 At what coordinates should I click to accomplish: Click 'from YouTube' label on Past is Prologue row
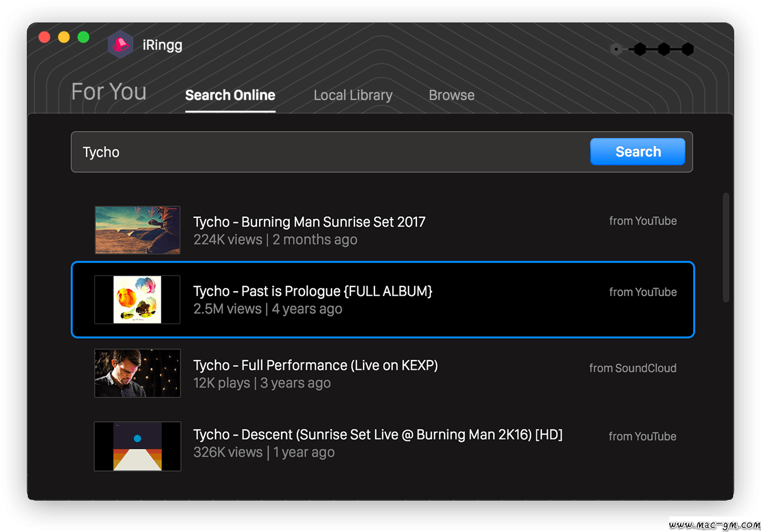click(x=643, y=292)
